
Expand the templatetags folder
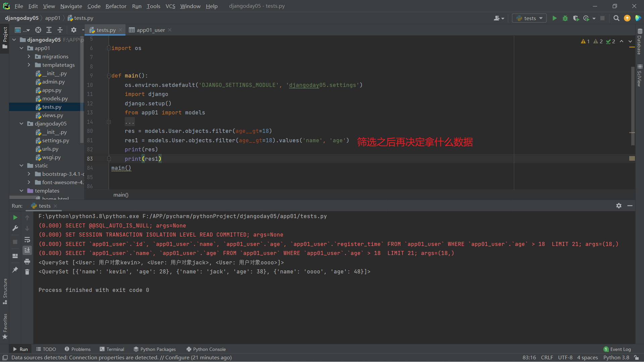point(29,65)
